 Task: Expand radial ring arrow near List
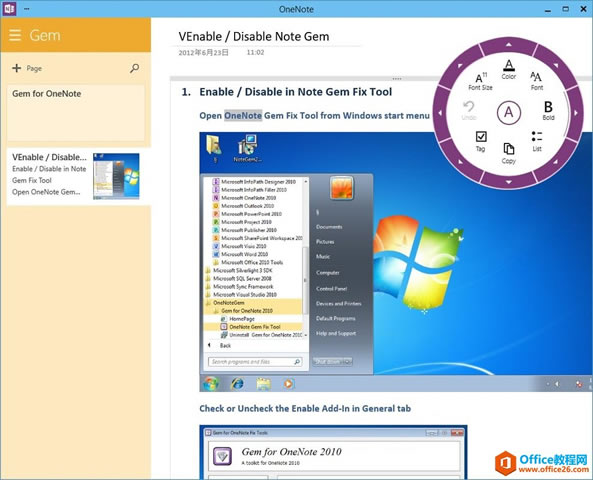coord(556,162)
